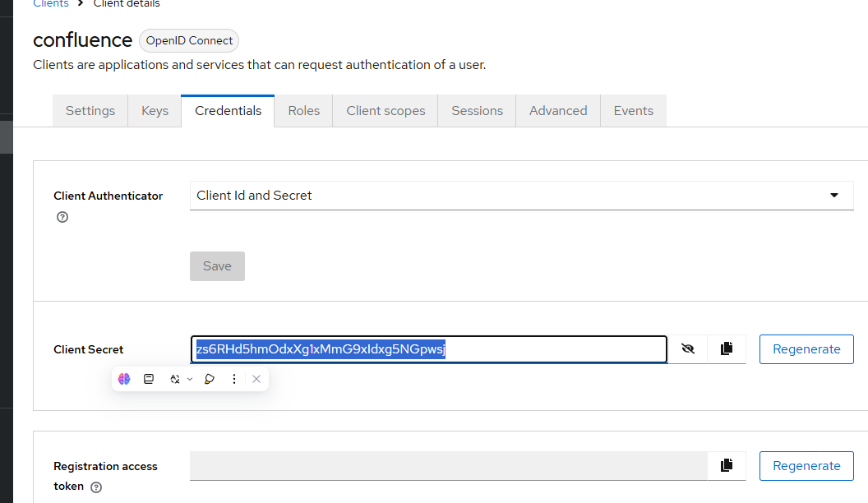Open the Client scopes tab
Image resolution: width=868 pixels, height=503 pixels.
point(386,111)
